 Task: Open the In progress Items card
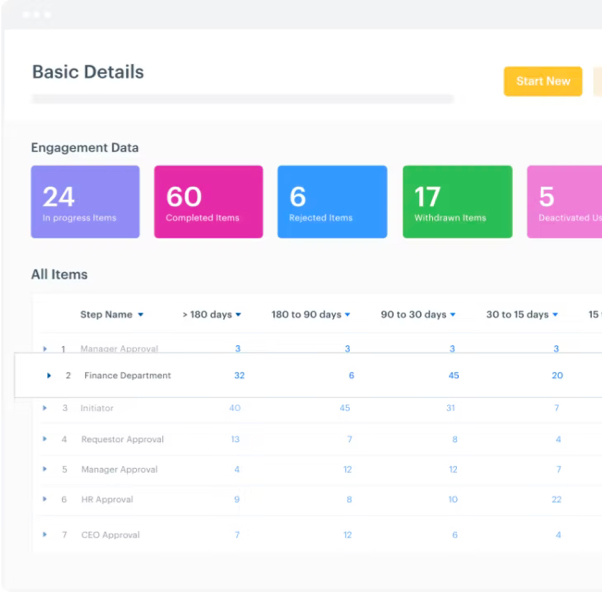pos(85,202)
